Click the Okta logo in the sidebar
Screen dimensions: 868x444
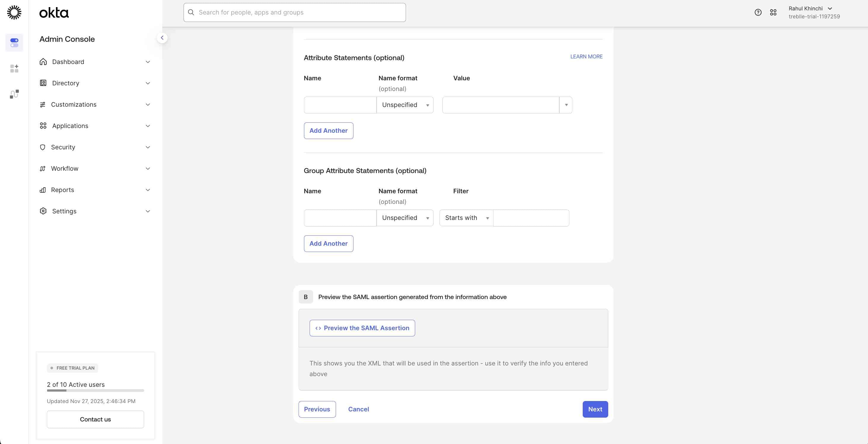[54, 12]
